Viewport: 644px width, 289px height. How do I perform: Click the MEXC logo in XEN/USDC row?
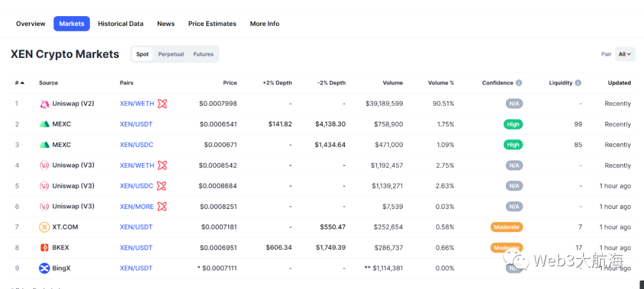[x=44, y=144]
